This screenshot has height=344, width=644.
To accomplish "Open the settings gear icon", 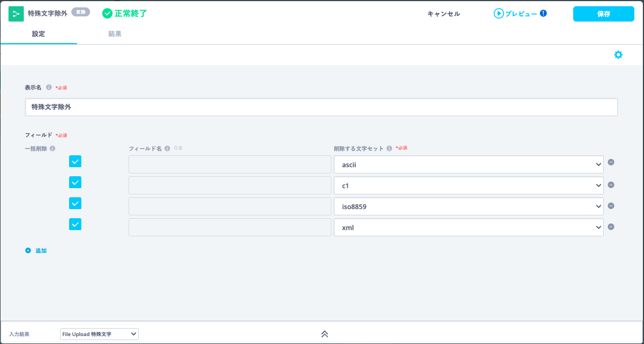I will point(618,55).
